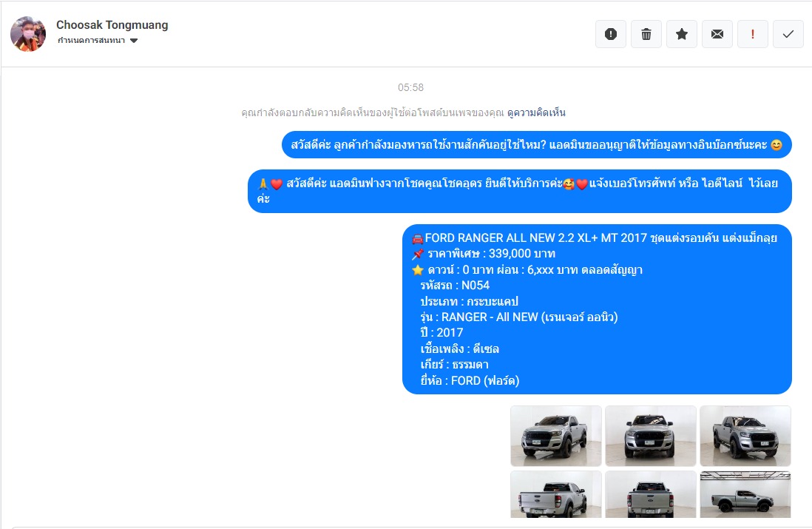
Task: Open Choosak Tongmuang profile picture
Action: [28, 34]
